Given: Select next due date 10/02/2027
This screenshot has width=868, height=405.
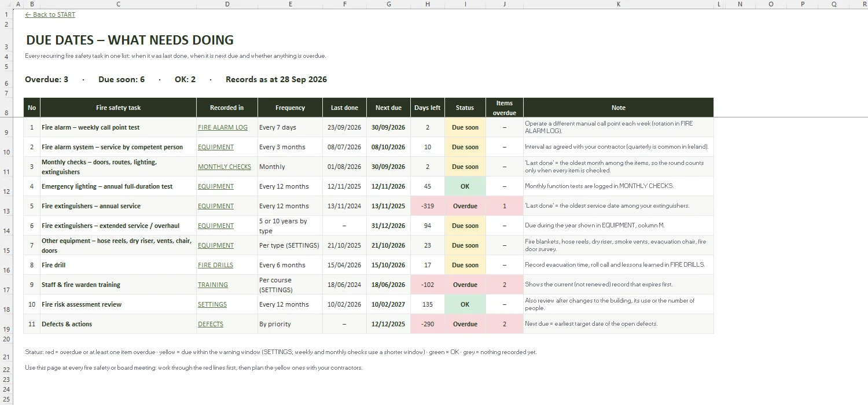Looking at the screenshot, I should coord(388,304).
